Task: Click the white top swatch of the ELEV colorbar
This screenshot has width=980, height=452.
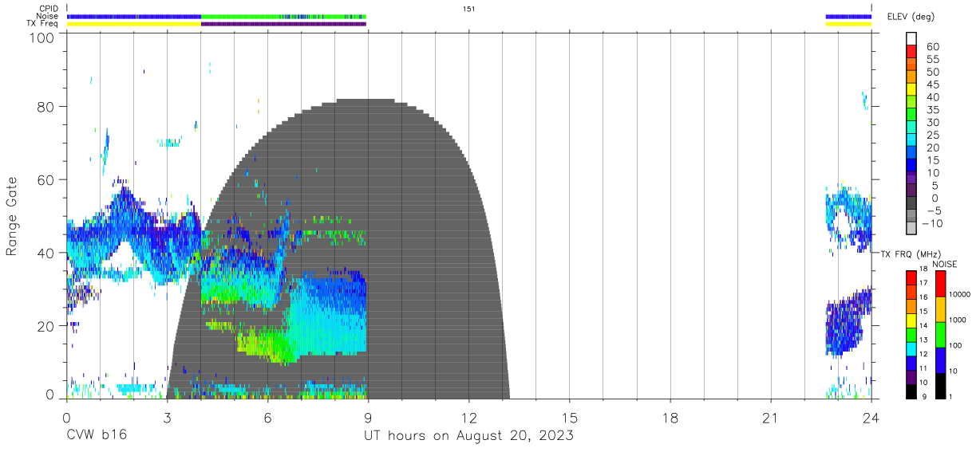Action: coord(912,39)
